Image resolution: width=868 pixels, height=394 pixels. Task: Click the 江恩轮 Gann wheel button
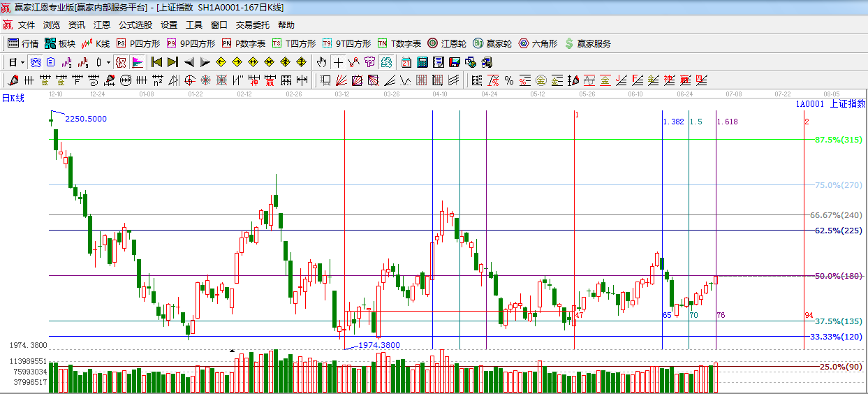[x=447, y=43]
